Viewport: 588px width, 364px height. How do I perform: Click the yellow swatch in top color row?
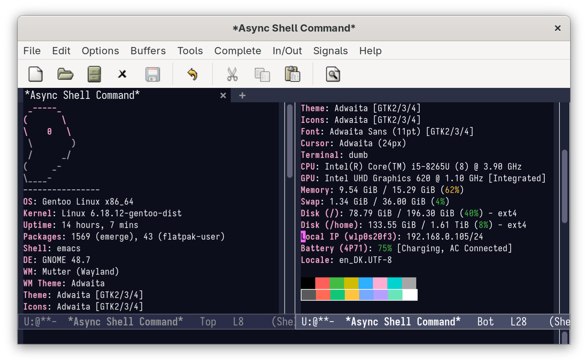351,283
